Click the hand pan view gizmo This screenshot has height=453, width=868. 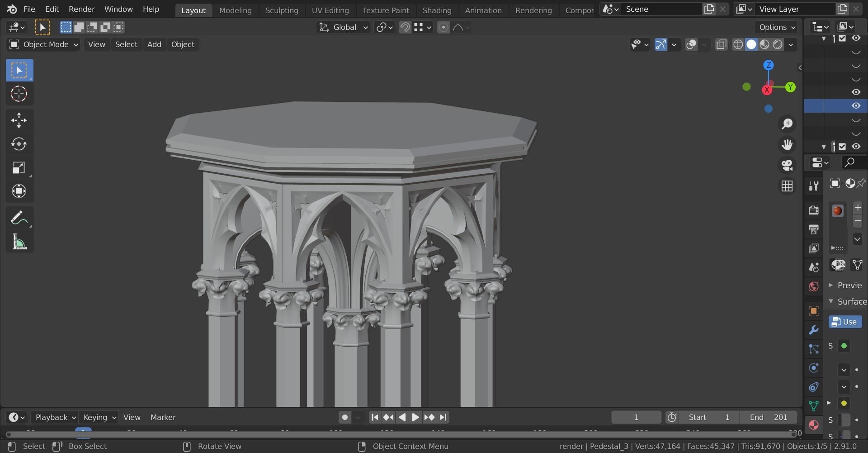point(787,145)
